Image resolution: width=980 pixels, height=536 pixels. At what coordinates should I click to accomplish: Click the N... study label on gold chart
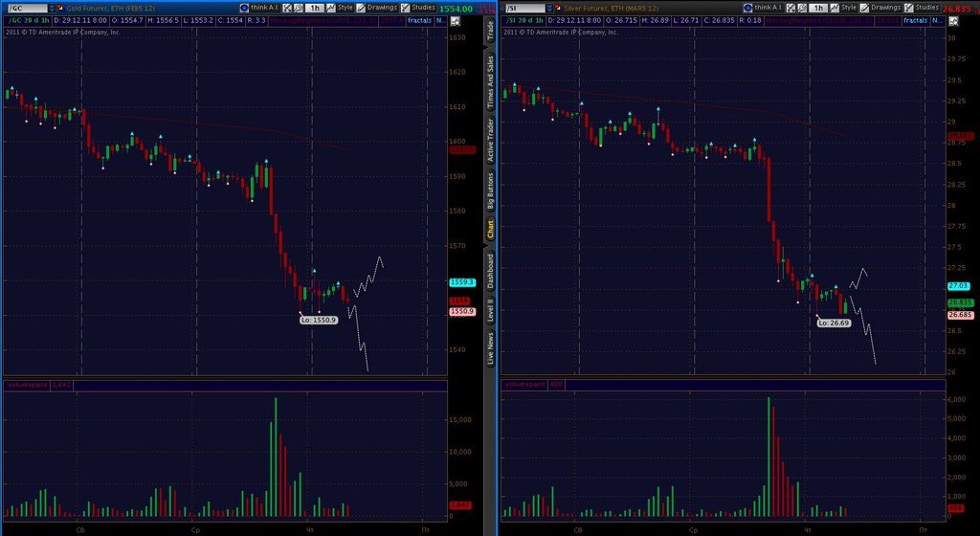click(440, 21)
